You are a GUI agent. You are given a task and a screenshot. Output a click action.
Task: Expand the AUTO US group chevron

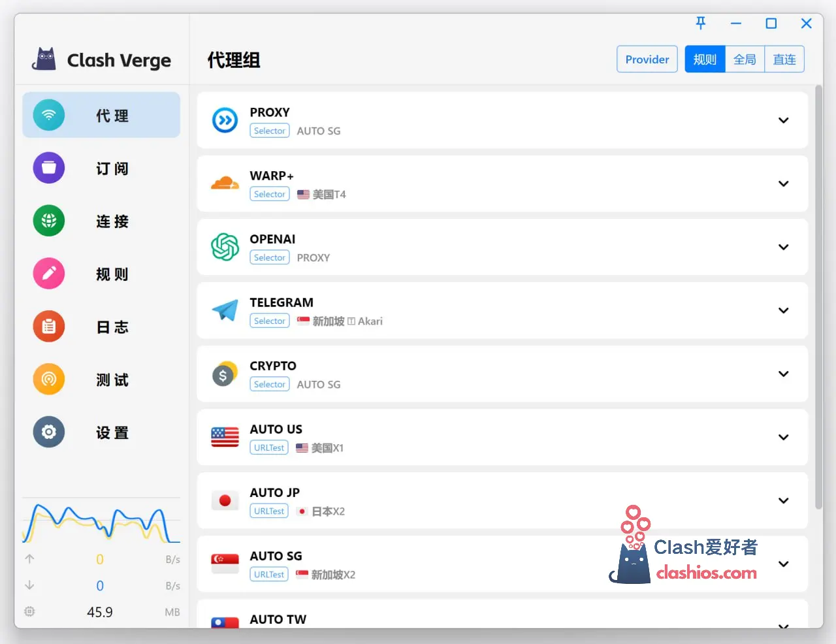pos(784,437)
